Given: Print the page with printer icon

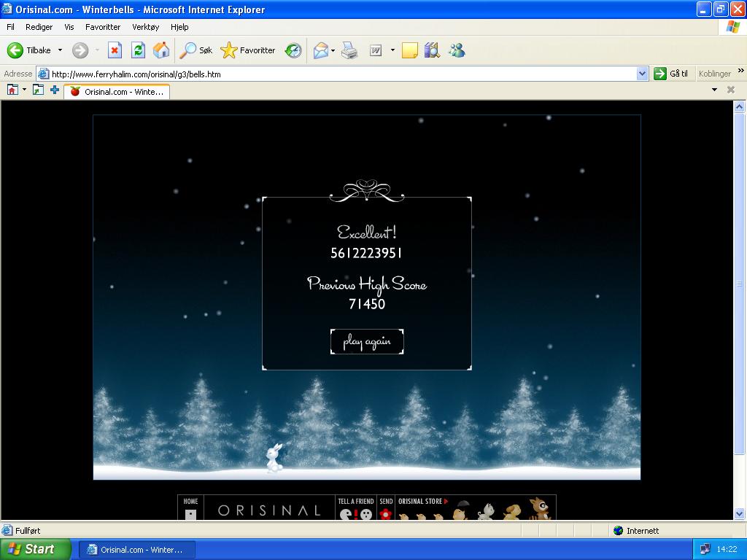Looking at the screenshot, I should [x=349, y=50].
